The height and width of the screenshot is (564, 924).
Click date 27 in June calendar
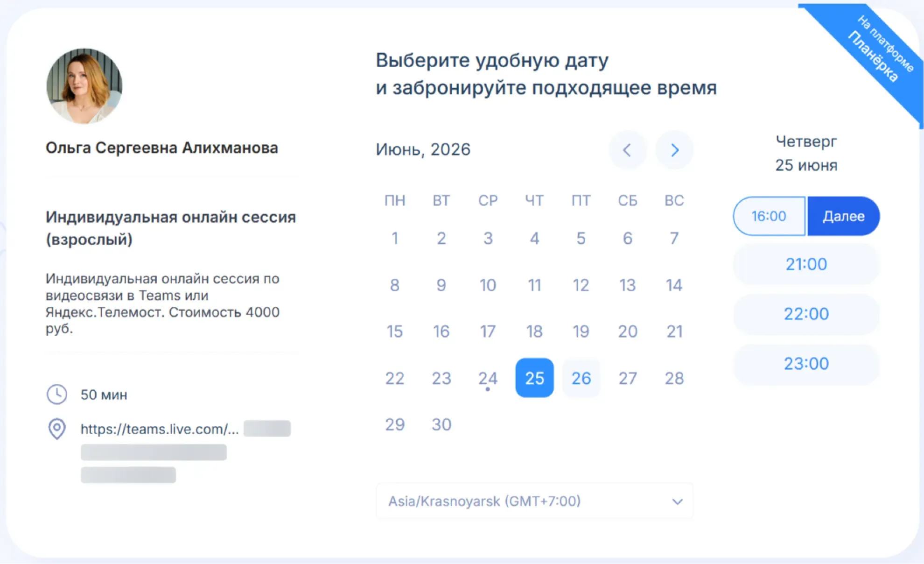coord(628,378)
